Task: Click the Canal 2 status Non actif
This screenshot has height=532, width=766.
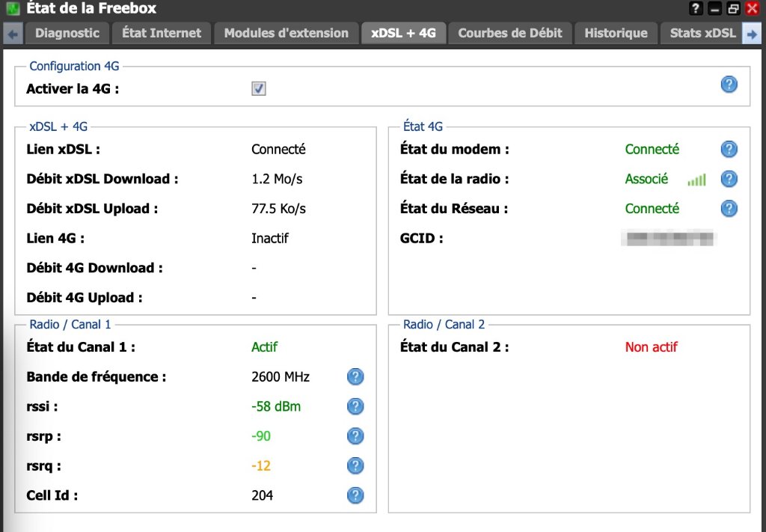Action: (652, 347)
